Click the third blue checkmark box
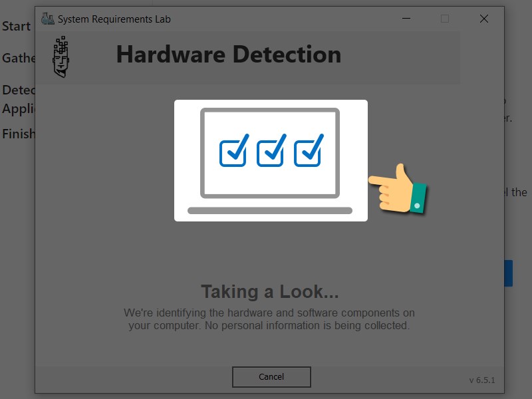Image resolution: width=532 pixels, height=399 pixels. coord(309,150)
